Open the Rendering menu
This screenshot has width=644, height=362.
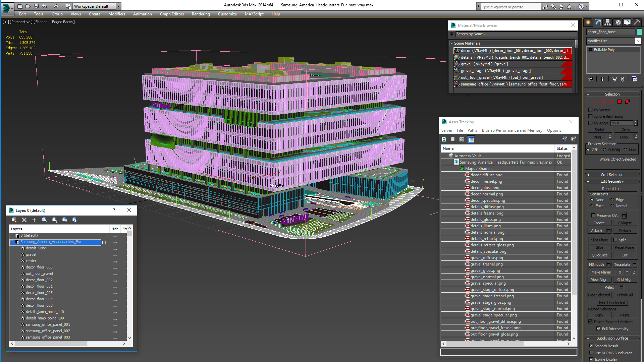click(x=201, y=14)
